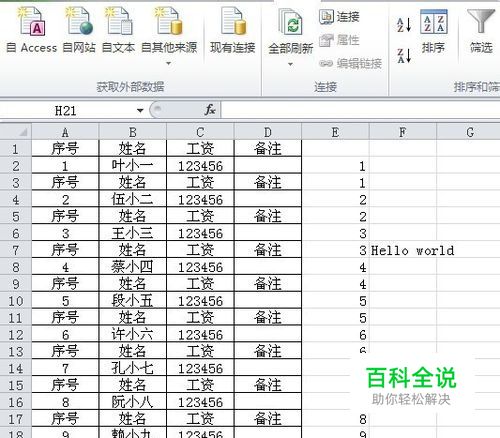Click 123456 salary cell in row 2
This screenshot has width=500, height=438.
coord(200,166)
